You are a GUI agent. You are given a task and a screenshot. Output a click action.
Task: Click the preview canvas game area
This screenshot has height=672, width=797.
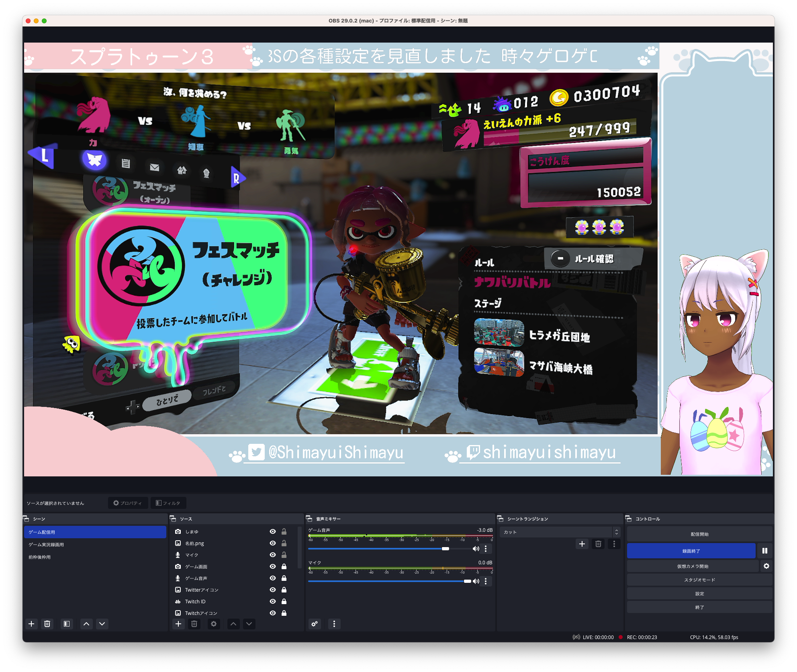(341, 253)
